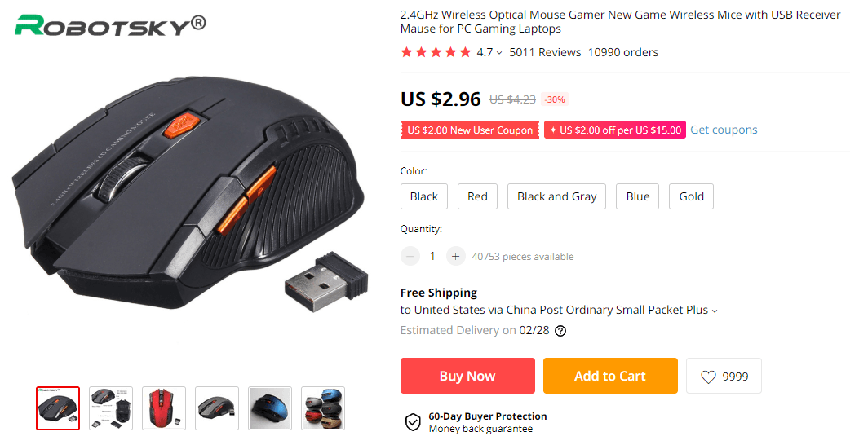The width and height of the screenshot is (868, 445).
Task: Choose the Black and Gray color
Action: [x=556, y=196]
